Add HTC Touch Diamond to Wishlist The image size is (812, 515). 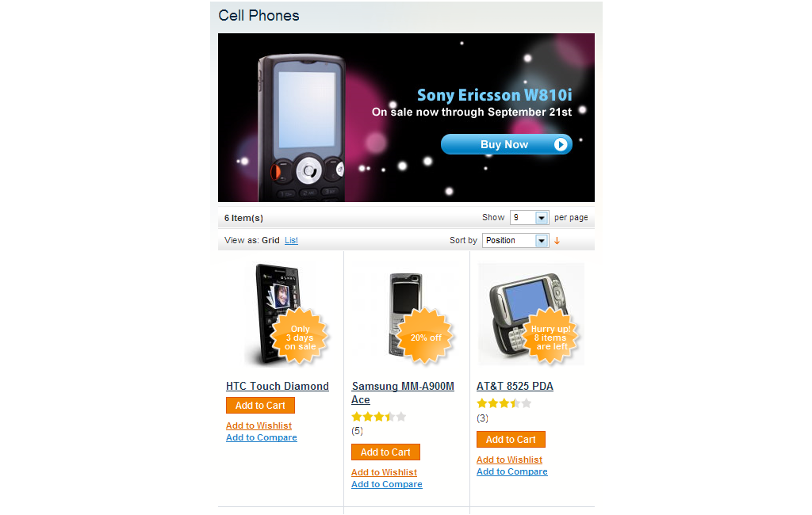click(259, 425)
